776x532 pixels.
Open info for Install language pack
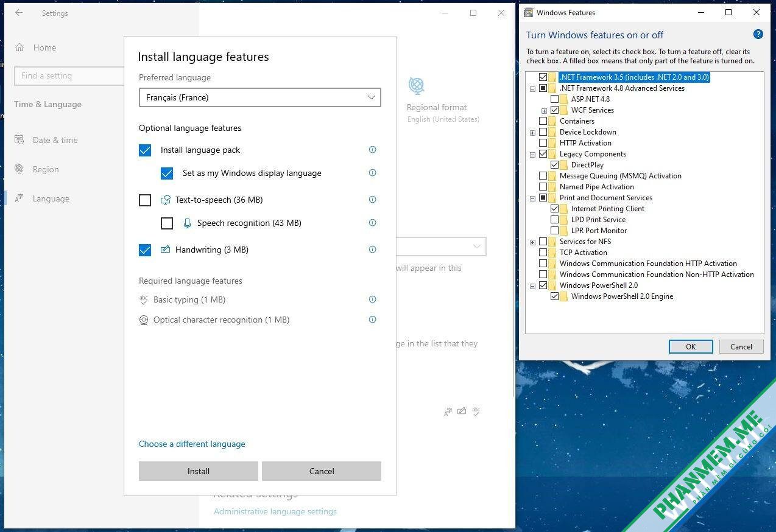point(372,150)
